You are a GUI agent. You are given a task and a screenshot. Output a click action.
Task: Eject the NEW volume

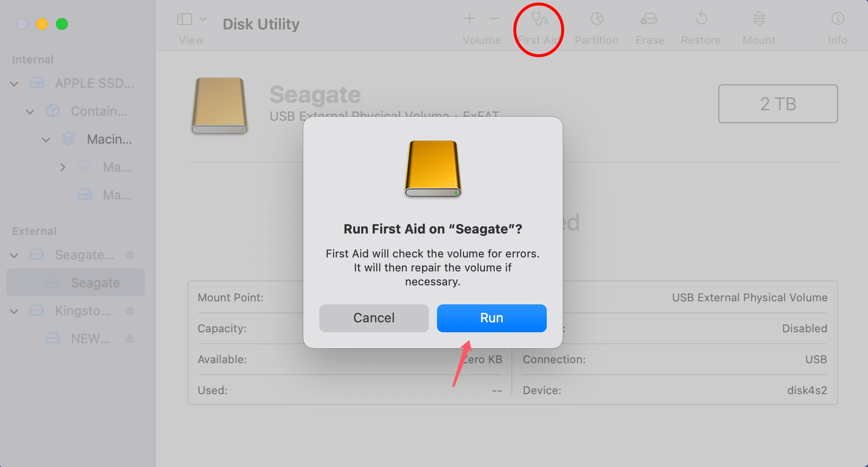tap(130, 338)
